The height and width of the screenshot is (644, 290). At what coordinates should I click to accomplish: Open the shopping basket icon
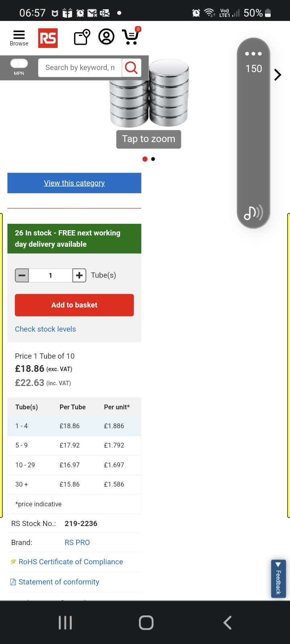[131, 37]
